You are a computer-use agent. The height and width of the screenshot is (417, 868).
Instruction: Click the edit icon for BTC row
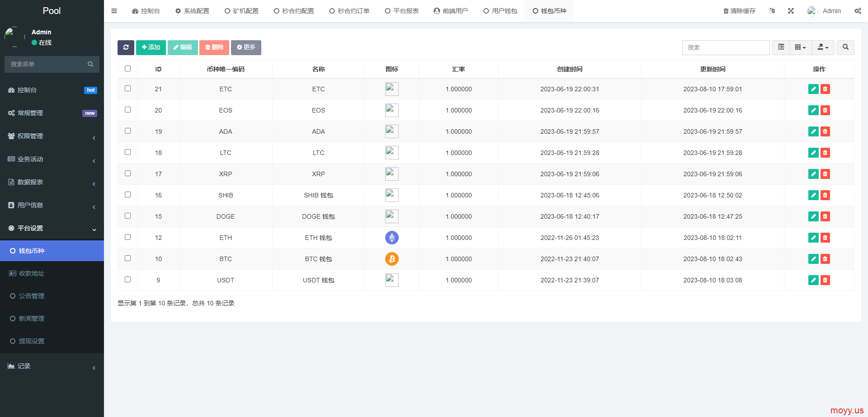pos(813,259)
